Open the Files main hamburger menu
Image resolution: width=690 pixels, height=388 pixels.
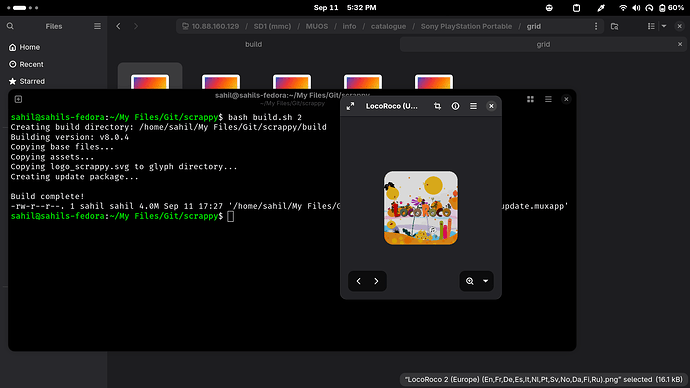coord(97,26)
